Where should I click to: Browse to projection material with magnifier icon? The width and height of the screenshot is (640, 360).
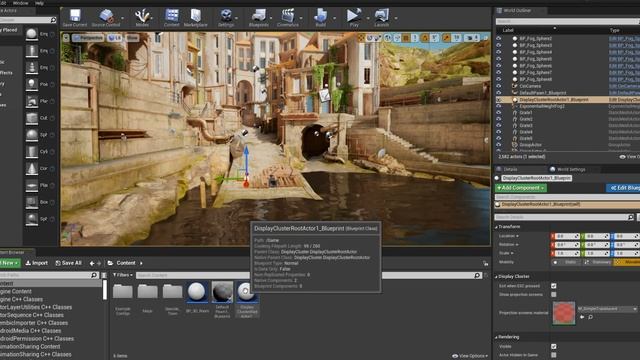pyautogui.click(x=590, y=317)
